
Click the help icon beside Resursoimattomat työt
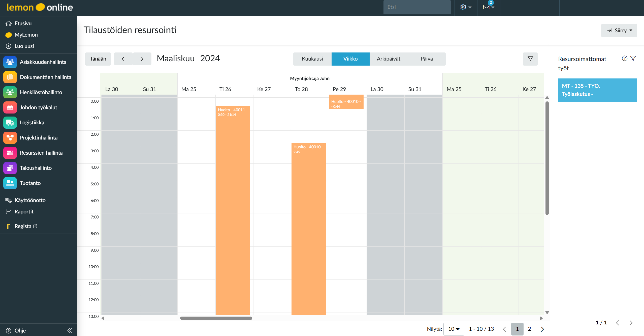click(x=625, y=59)
